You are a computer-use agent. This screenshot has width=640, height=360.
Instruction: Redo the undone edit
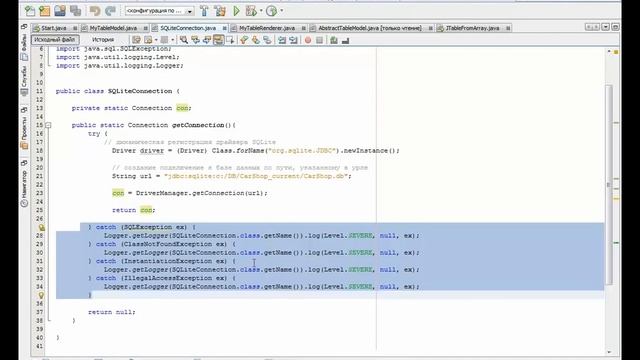click(110, 11)
